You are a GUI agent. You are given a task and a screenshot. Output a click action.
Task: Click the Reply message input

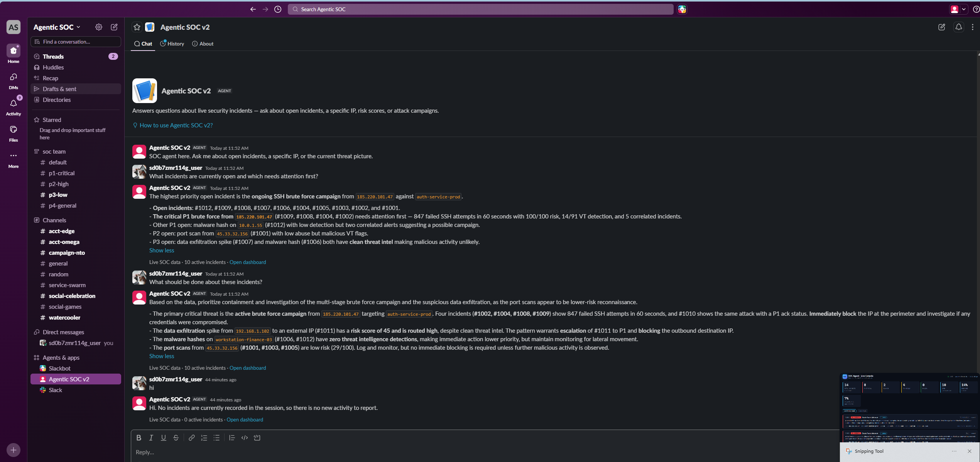[x=485, y=452]
